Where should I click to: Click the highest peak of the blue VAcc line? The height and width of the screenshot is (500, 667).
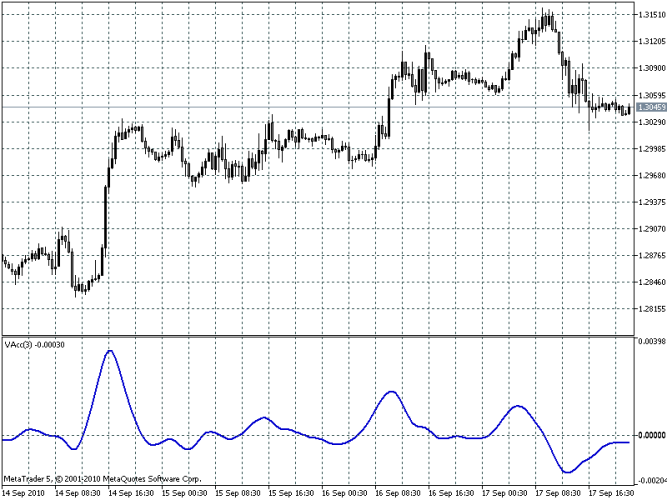click(110, 351)
